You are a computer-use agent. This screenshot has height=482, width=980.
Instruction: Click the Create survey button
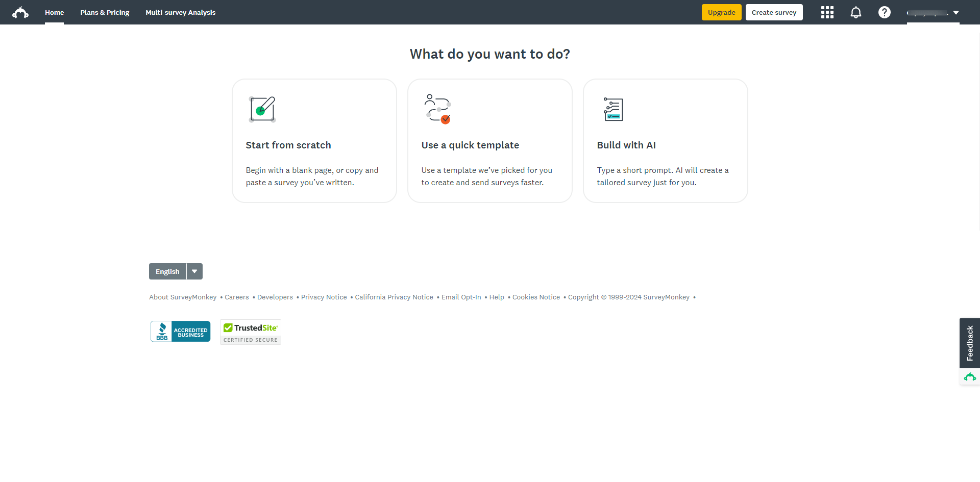(x=774, y=12)
